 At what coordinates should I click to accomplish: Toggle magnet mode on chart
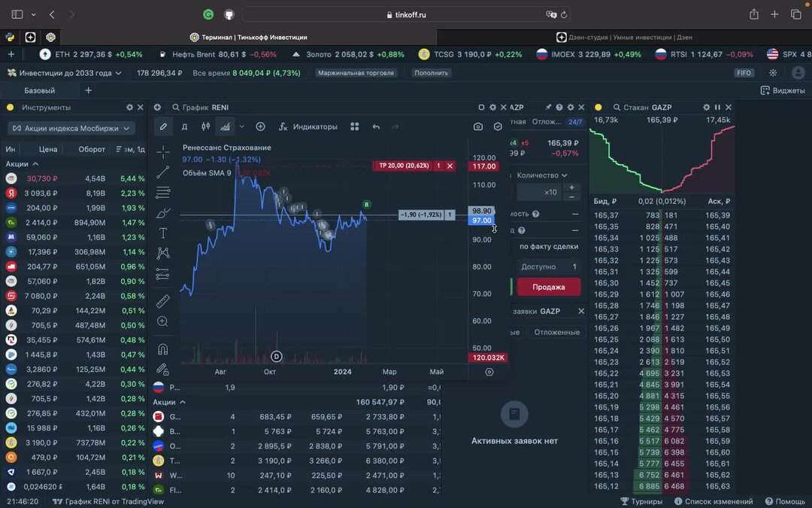(x=162, y=349)
